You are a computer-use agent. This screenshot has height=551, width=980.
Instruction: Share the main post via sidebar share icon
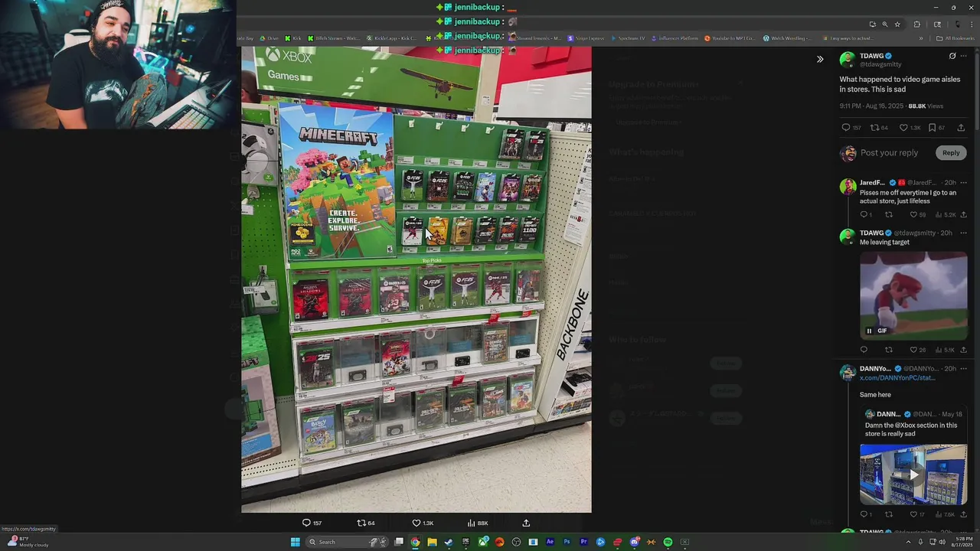[961, 128]
